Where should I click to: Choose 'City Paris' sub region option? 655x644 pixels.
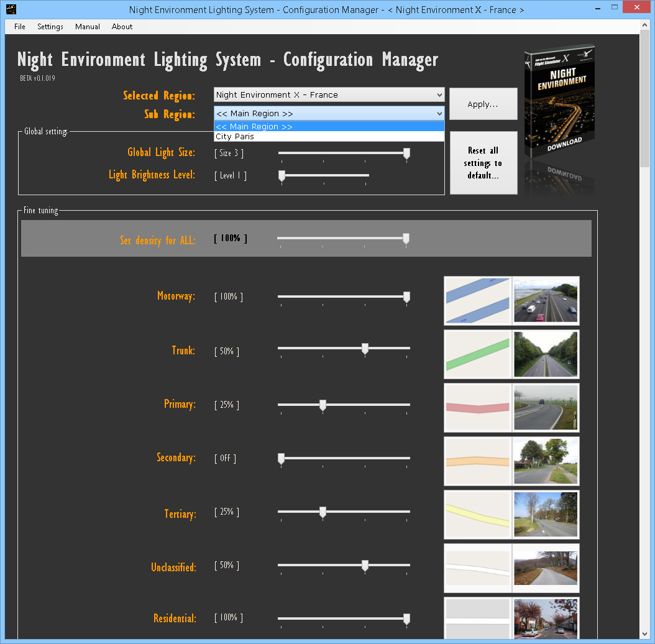coord(329,137)
